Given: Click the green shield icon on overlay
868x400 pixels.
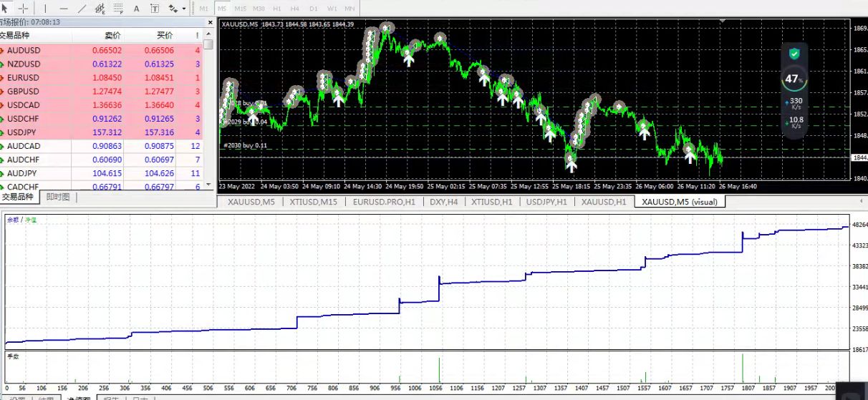Looking at the screenshot, I should click(794, 54).
